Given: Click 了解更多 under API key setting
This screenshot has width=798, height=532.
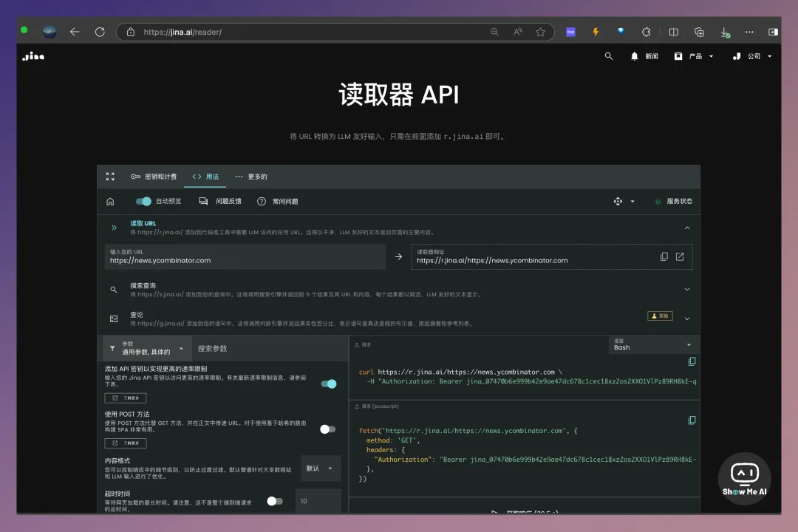Looking at the screenshot, I should (126, 398).
